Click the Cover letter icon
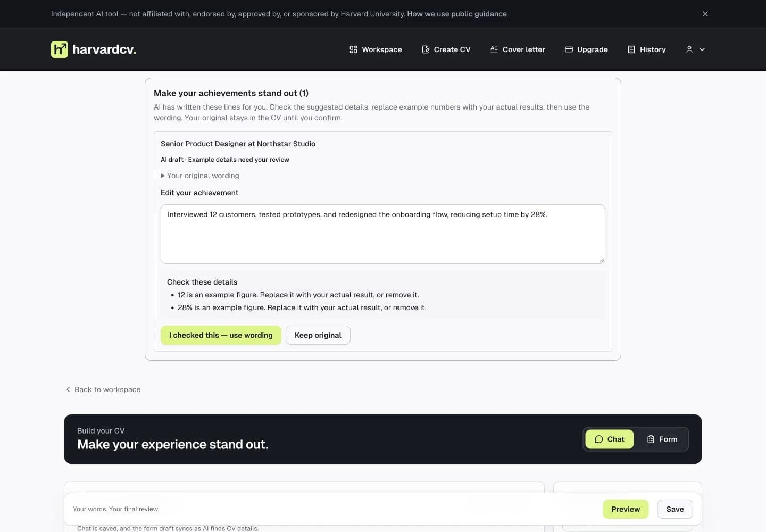This screenshot has height=532, width=766. tap(494, 49)
